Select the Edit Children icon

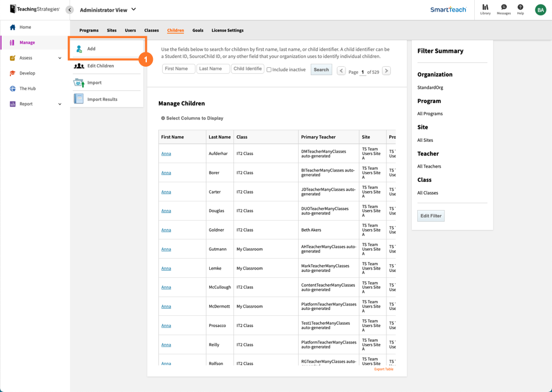tap(79, 66)
